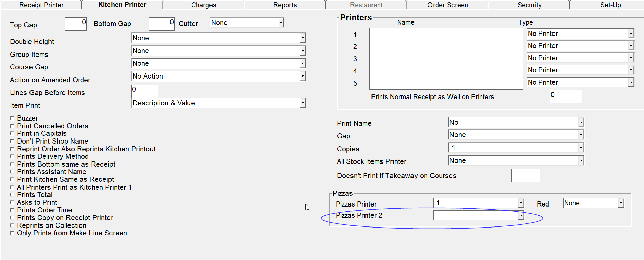Click the Lines Gap Before Items field
Screen dimensions: 644x260
click(x=144, y=91)
